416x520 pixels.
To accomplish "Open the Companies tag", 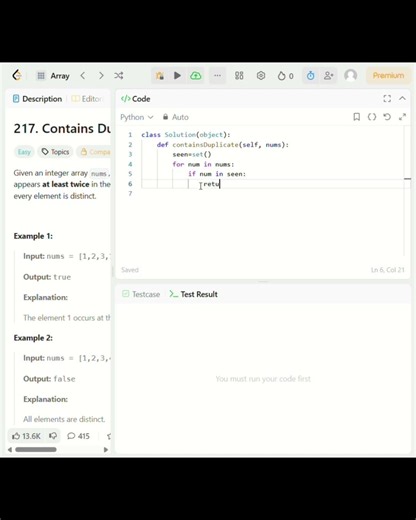I will coord(94,152).
